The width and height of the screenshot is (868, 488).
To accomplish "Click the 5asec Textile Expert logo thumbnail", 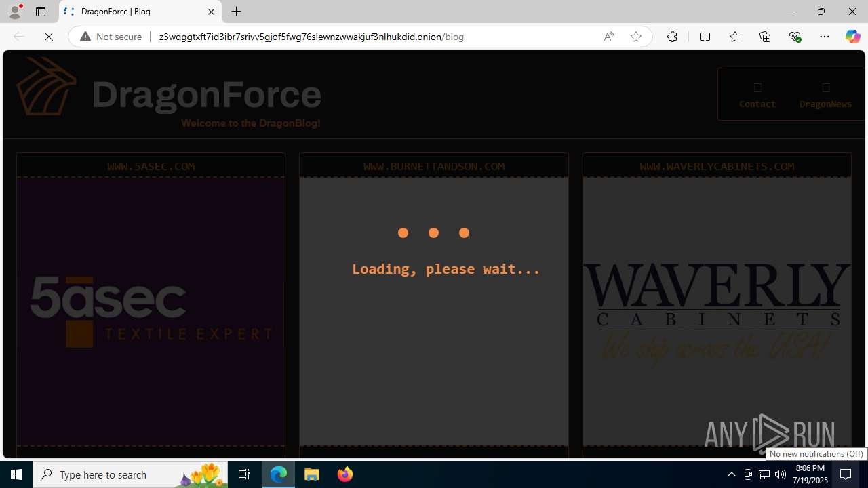I will point(151,311).
